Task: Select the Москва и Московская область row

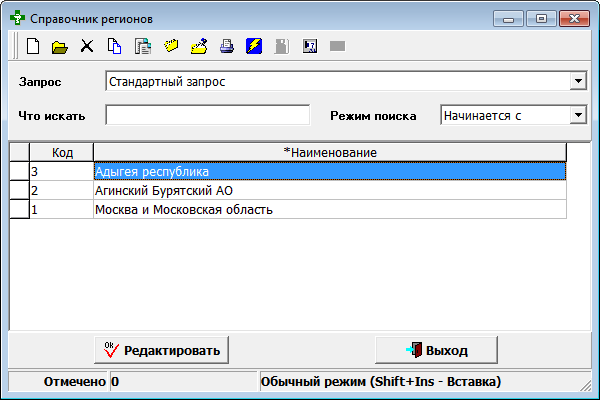Action: (x=330, y=210)
